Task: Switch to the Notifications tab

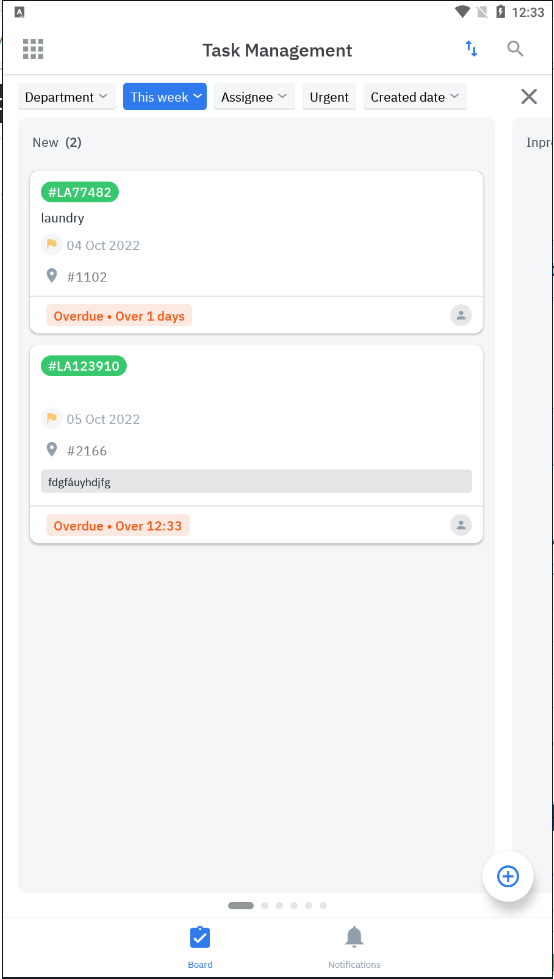Action: [354, 947]
